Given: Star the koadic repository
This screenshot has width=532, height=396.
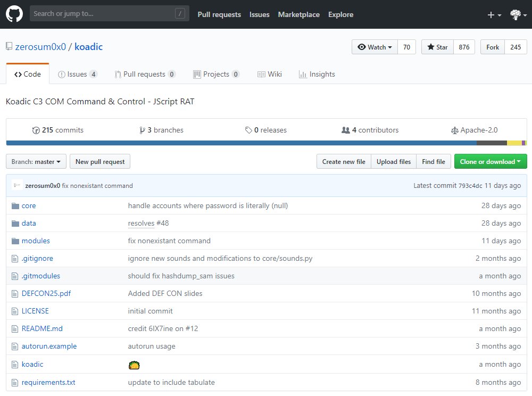Looking at the screenshot, I should point(437,47).
